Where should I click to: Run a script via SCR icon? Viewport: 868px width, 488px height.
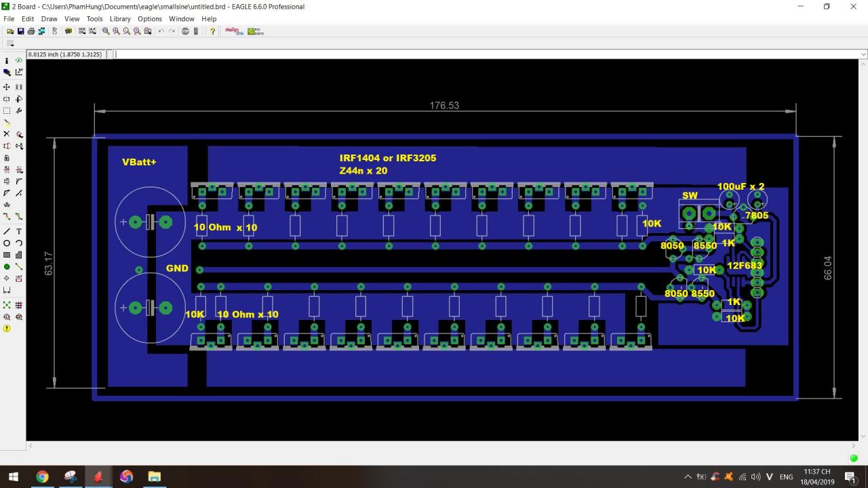82,31
